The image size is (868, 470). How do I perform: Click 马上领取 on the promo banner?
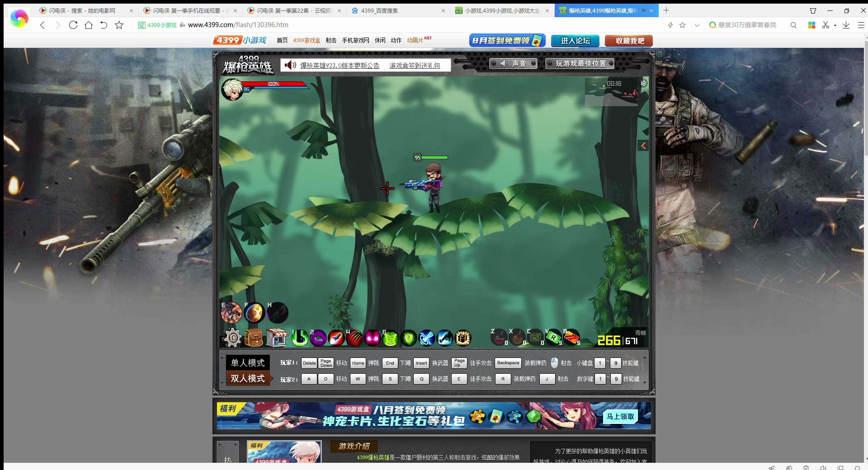620,416
